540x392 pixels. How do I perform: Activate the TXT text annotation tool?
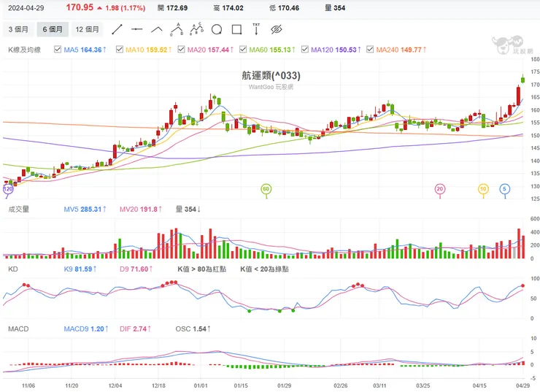[256, 30]
